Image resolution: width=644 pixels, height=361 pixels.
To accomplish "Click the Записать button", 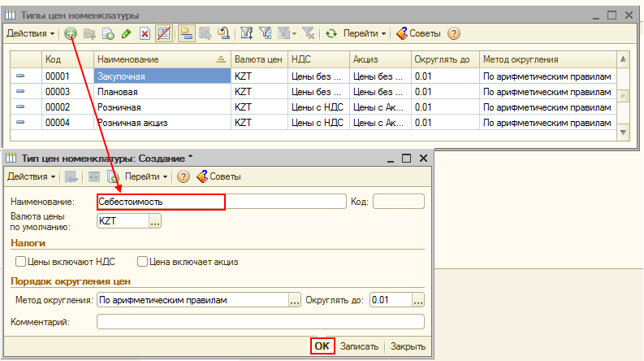I will click(359, 346).
